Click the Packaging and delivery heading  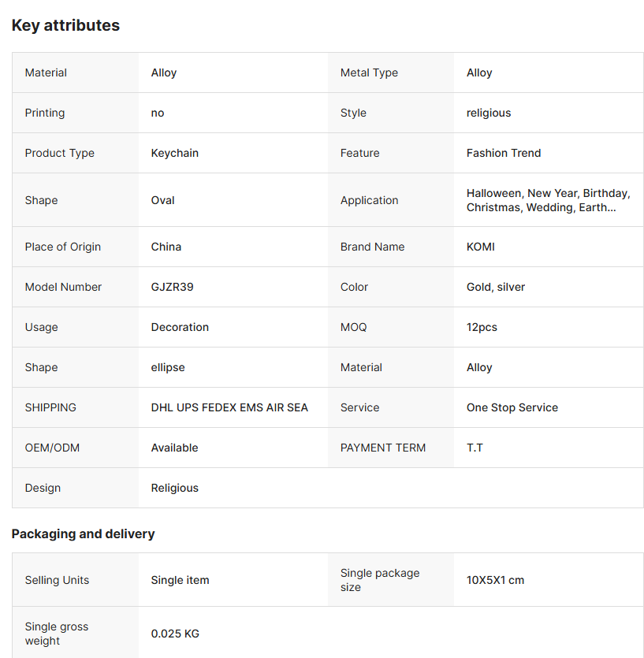click(83, 533)
